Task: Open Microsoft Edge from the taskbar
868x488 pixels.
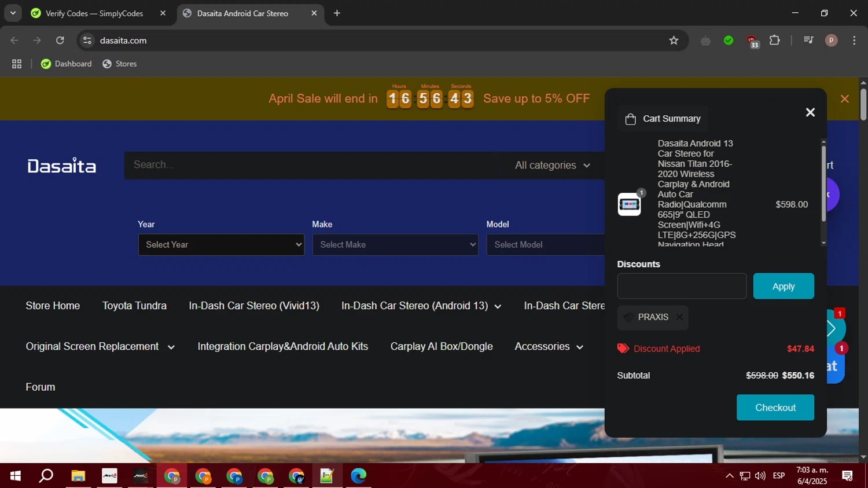Action: tap(358, 476)
